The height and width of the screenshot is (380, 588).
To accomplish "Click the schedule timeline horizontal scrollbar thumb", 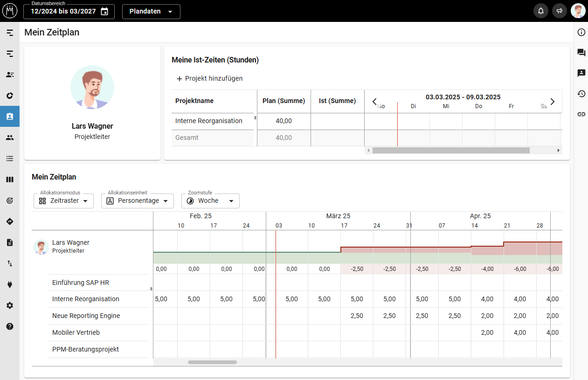I will point(212,362).
